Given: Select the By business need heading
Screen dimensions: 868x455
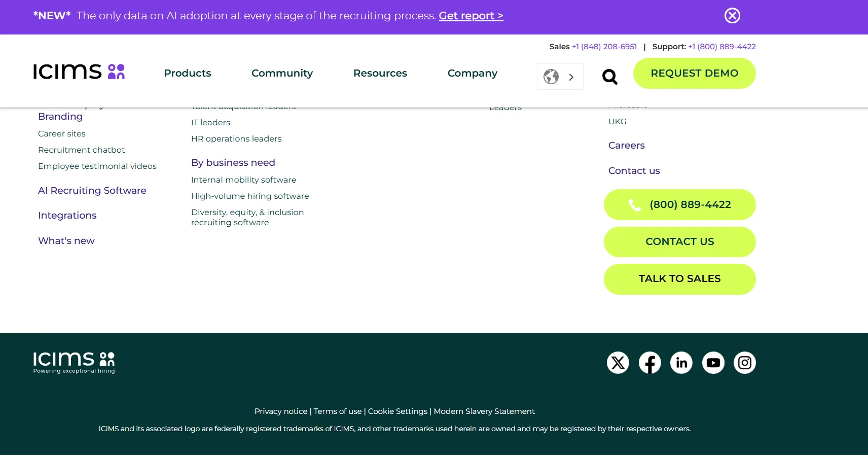Looking at the screenshot, I should click(233, 162).
